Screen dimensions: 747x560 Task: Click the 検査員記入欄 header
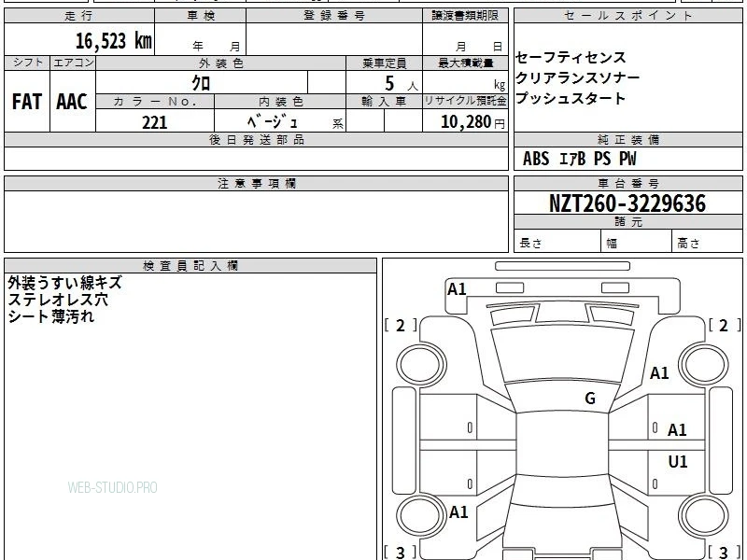click(190, 266)
